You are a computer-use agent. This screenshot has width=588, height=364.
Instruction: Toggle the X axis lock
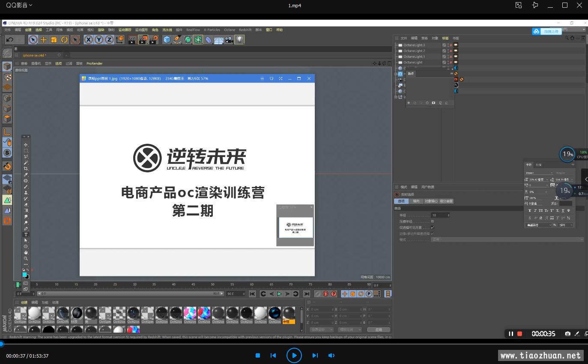pyautogui.click(x=88, y=40)
